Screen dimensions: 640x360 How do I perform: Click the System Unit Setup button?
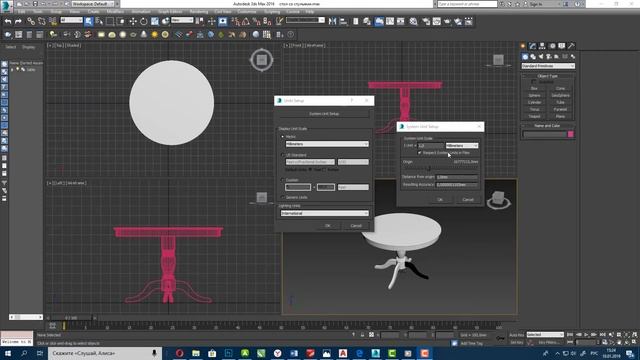point(324,114)
